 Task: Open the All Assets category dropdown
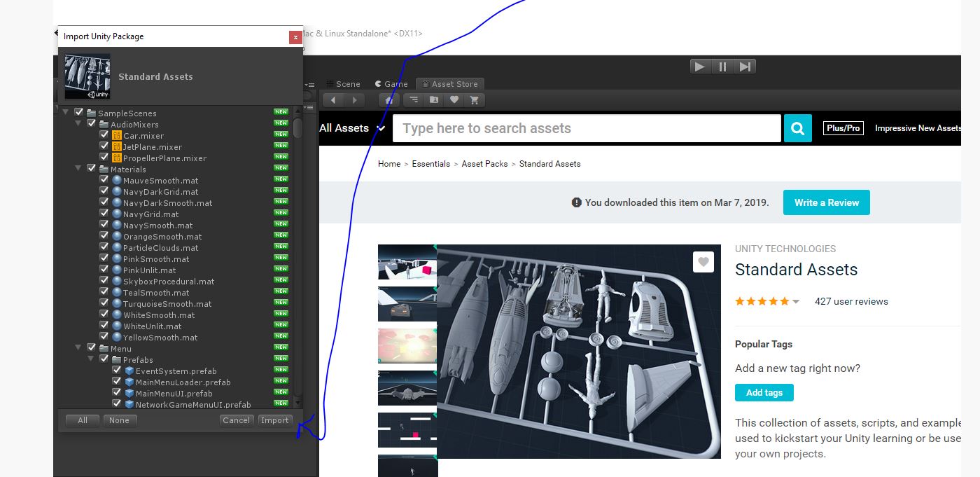pyautogui.click(x=352, y=128)
